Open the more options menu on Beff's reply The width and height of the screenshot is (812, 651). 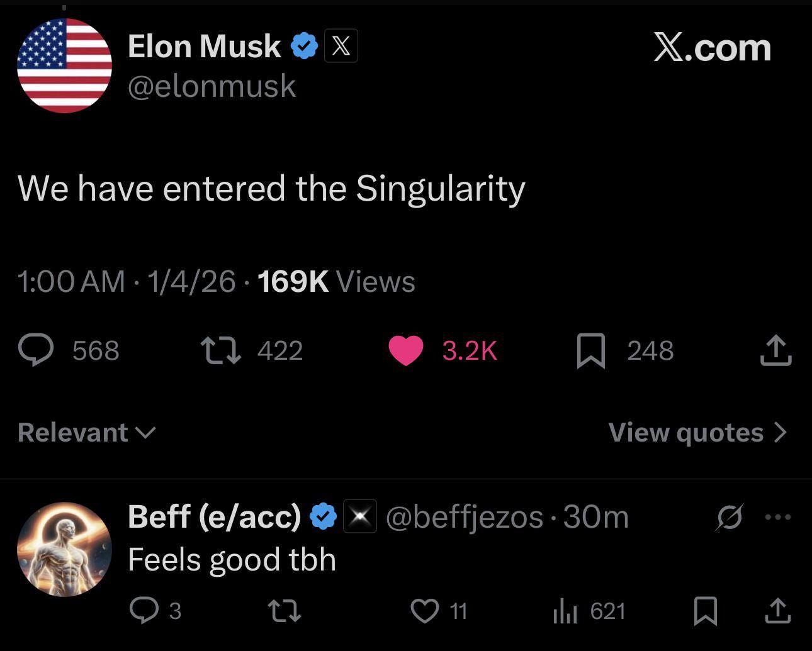coord(779,517)
